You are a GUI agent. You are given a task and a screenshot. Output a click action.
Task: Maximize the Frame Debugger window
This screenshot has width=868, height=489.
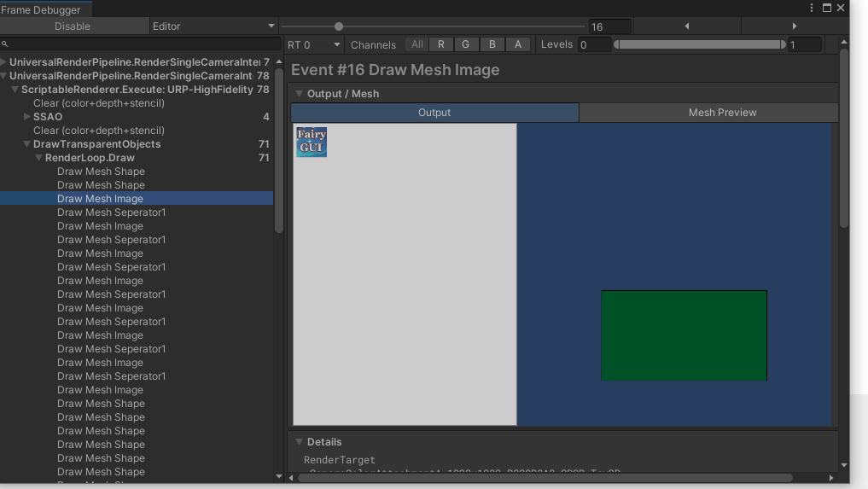click(826, 8)
